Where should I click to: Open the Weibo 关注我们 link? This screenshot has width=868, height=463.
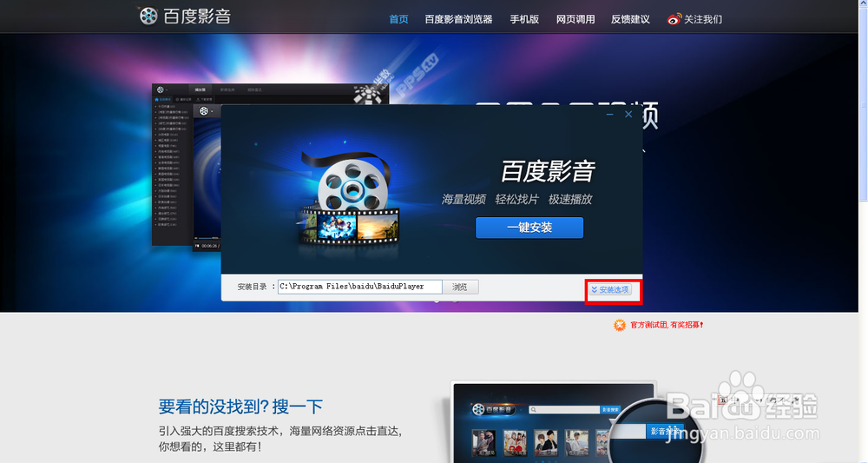(x=694, y=19)
